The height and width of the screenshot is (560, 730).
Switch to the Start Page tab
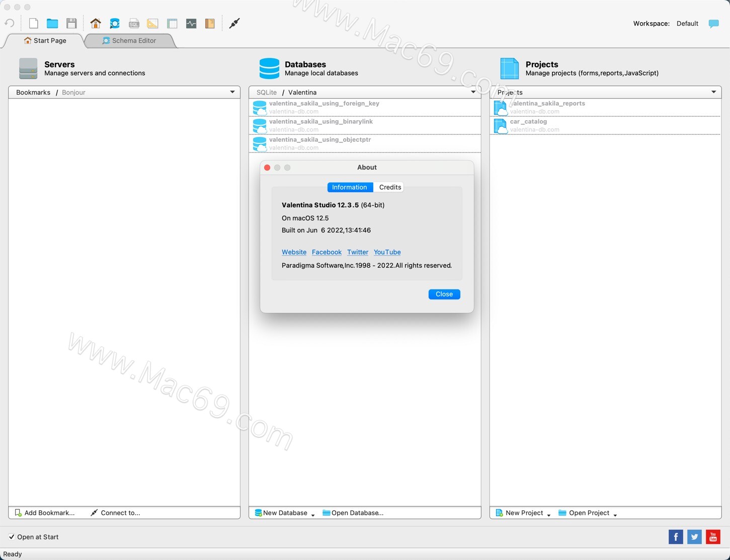[x=44, y=41]
